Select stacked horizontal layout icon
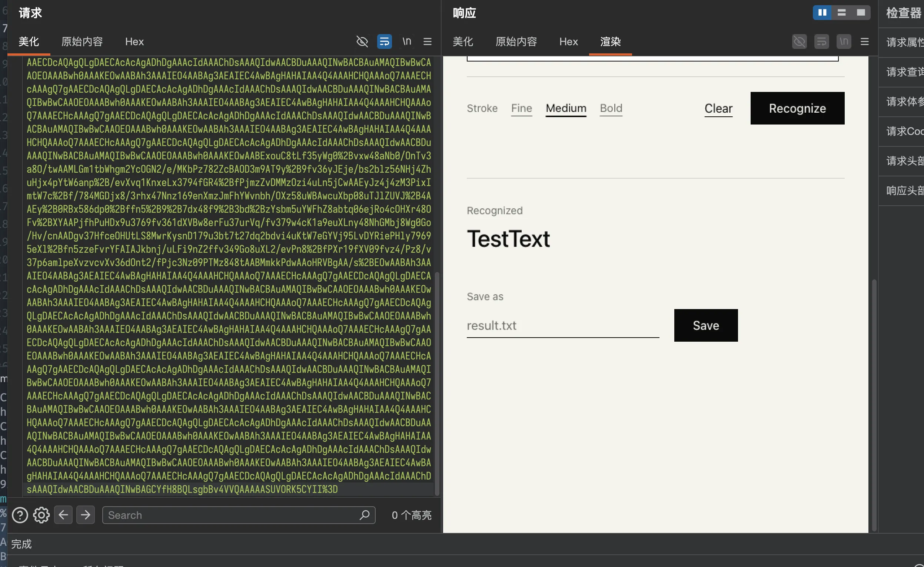The width and height of the screenshot is (924, 567). 841,12
